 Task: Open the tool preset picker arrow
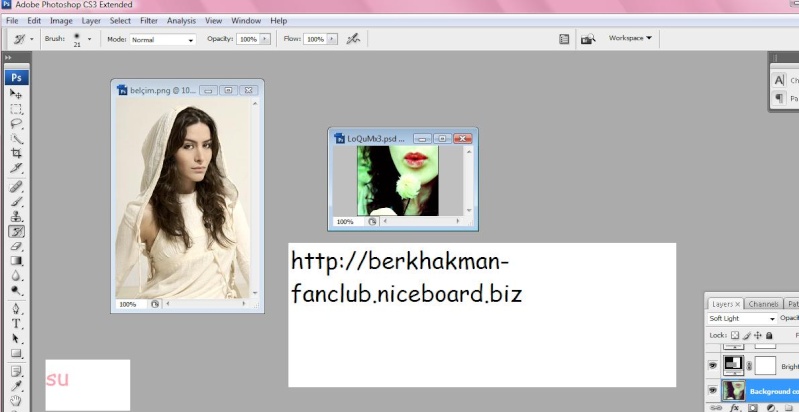(32, 39)
